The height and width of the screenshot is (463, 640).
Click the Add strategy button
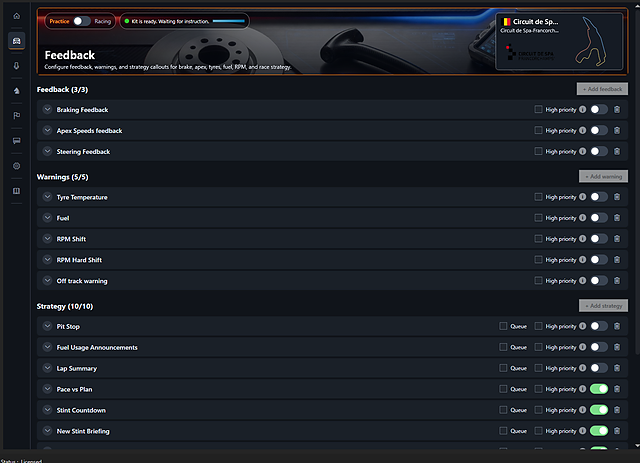click(603, 306)
